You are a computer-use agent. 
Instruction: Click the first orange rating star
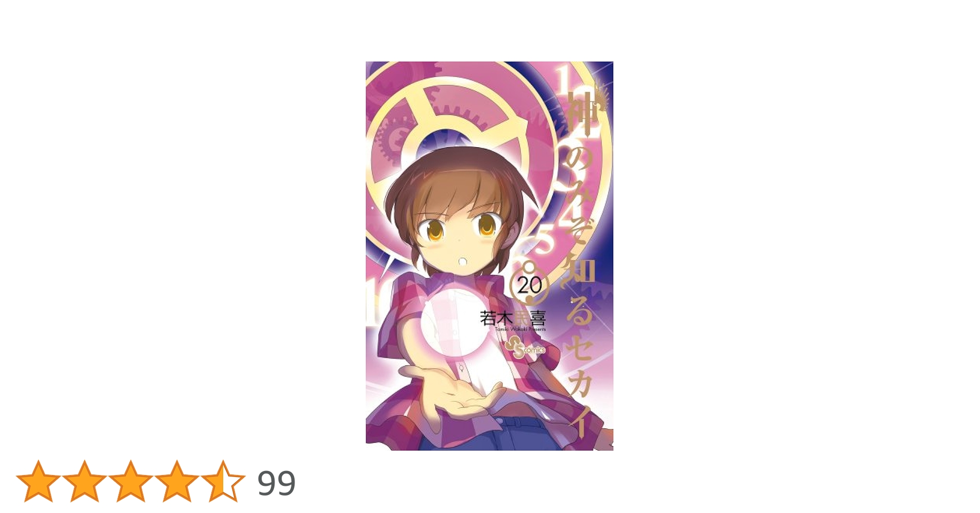click(38, 481)
